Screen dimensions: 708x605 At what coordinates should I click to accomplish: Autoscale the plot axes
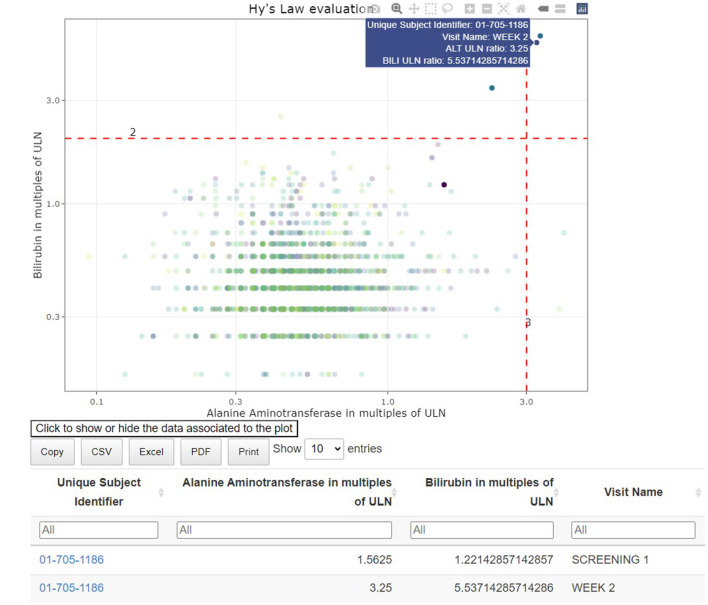click(x=503, y=9)
